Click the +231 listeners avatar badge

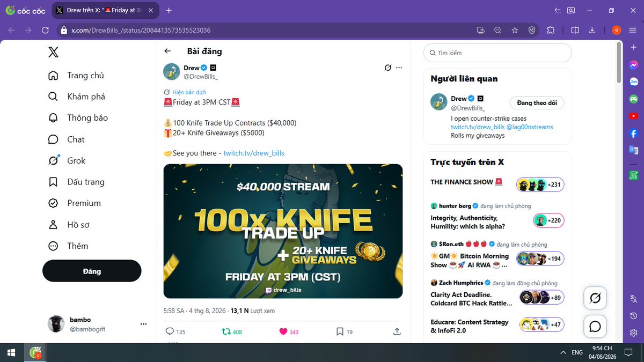540,184
